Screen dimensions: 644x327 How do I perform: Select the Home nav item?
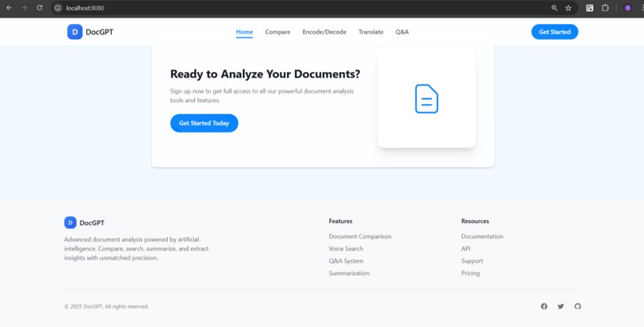point(244,32)
